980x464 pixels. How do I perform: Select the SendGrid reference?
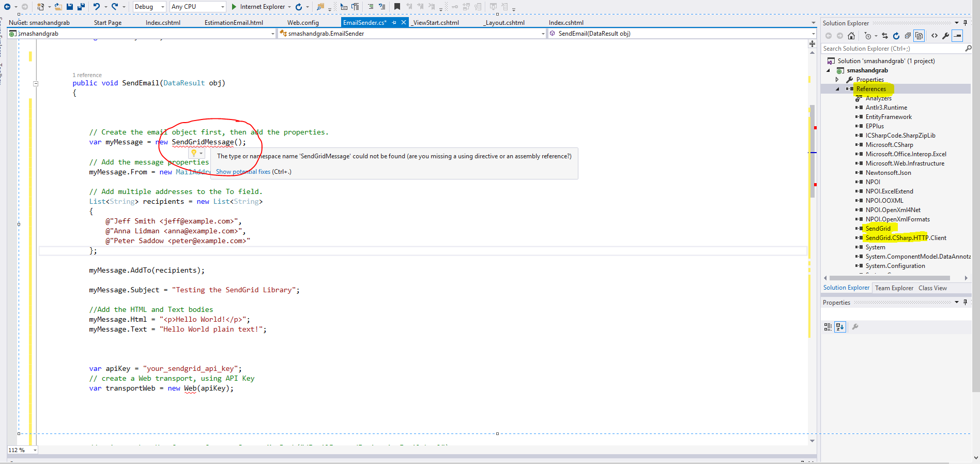pos(878,229)
